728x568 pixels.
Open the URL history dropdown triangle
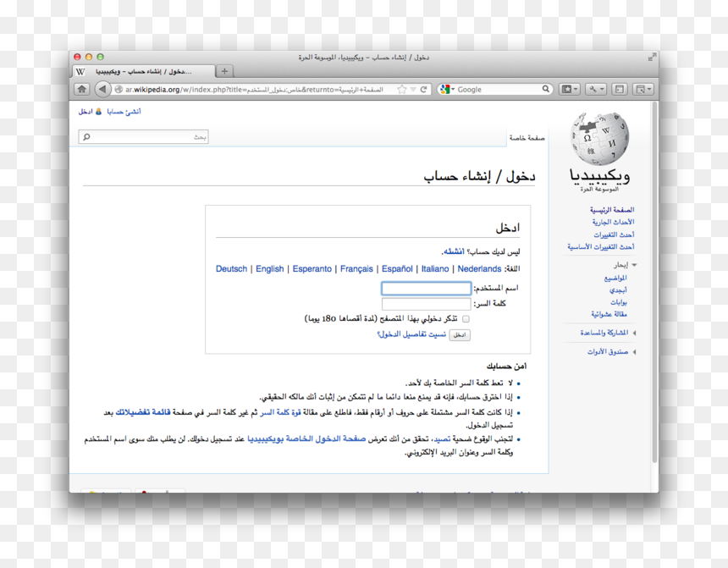pos(413,89)
